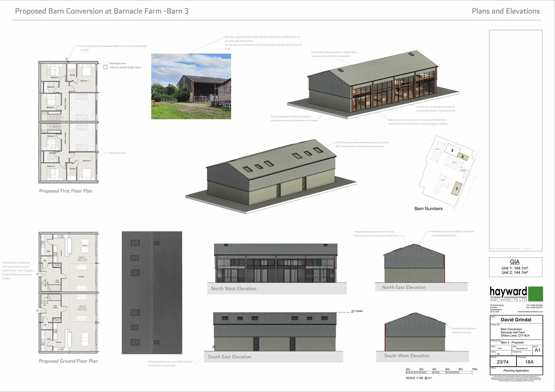This screenshot has height=392, width=555.
Task: Click the sheet size 'A1' cell
Action: 538,350
